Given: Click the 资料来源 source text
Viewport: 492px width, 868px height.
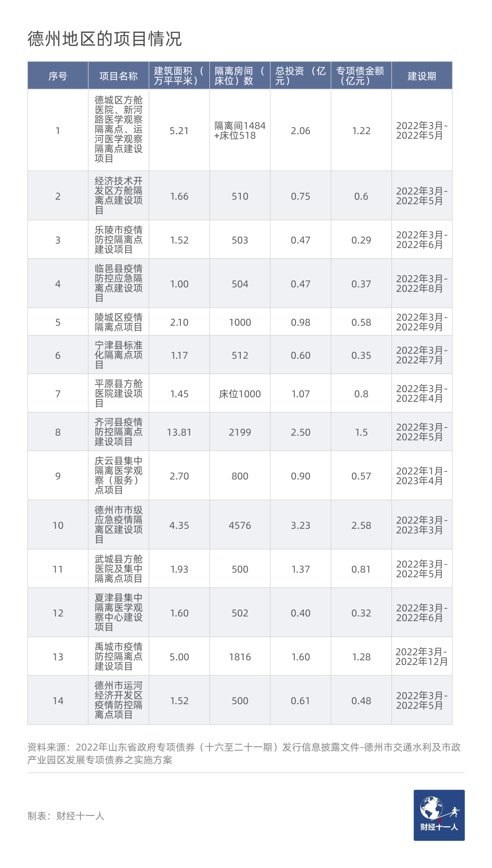Looking at the screenshot, I should 244,754.
